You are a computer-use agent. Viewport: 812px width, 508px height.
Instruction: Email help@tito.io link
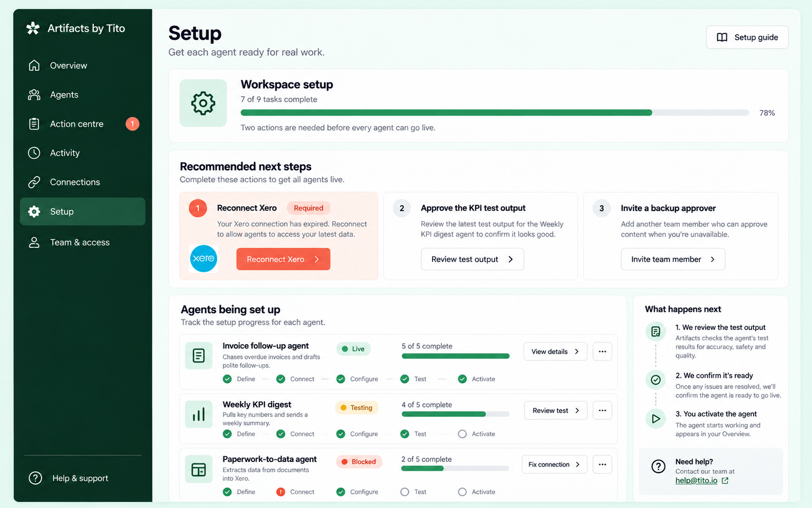696,480
